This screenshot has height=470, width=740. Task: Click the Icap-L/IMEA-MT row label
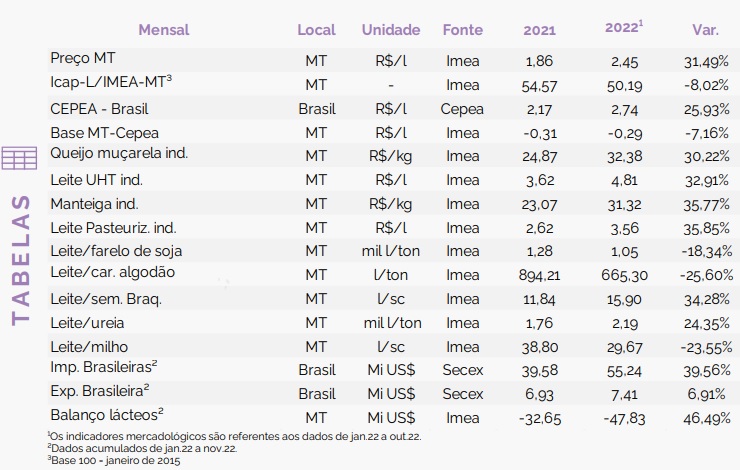click(111, 82)
